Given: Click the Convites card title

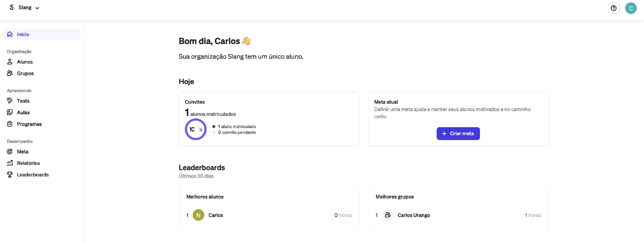Looking at the screenshot, I should point(194,102).
